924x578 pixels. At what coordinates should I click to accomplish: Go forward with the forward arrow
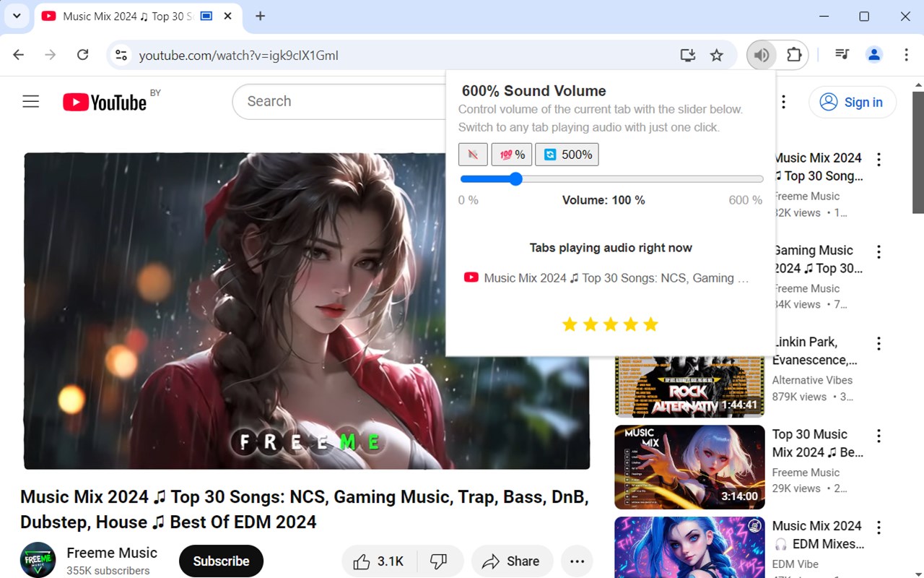pos(51,55)
